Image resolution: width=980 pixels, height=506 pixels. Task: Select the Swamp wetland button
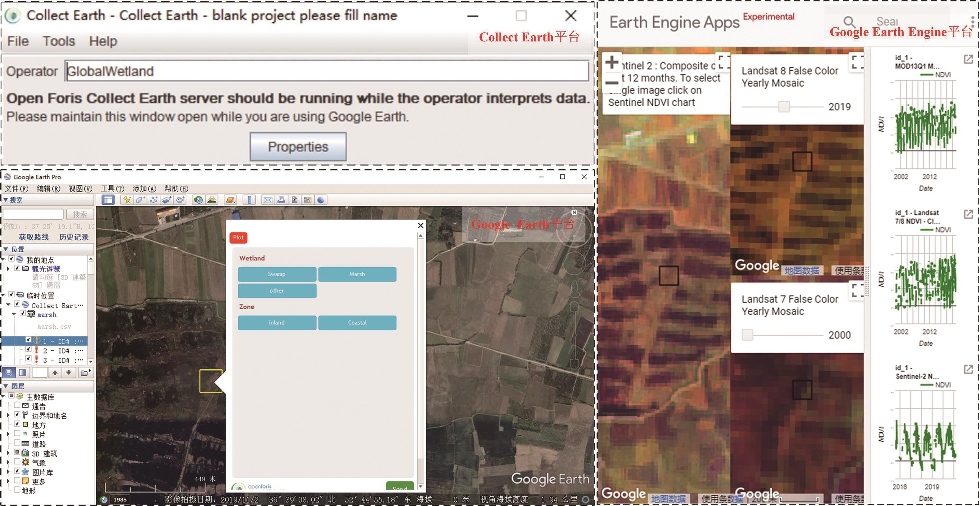pyautogui.click(x=277, y=274)
